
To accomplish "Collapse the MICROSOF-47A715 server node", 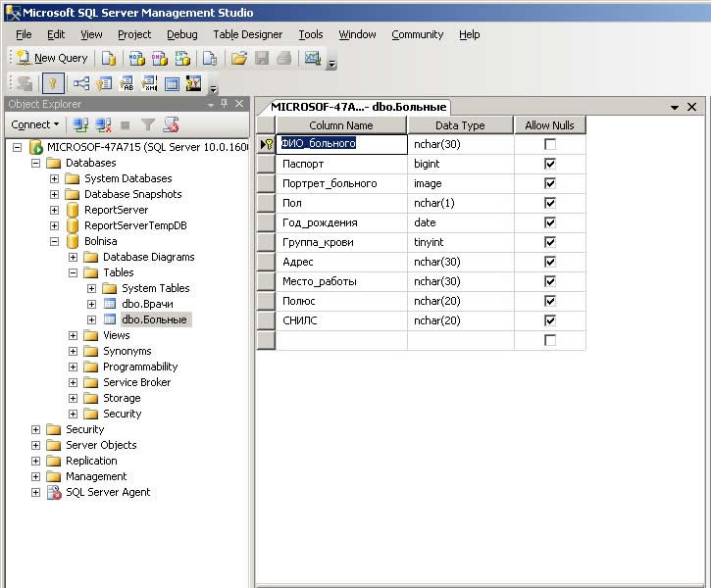I will coord(18,147).
